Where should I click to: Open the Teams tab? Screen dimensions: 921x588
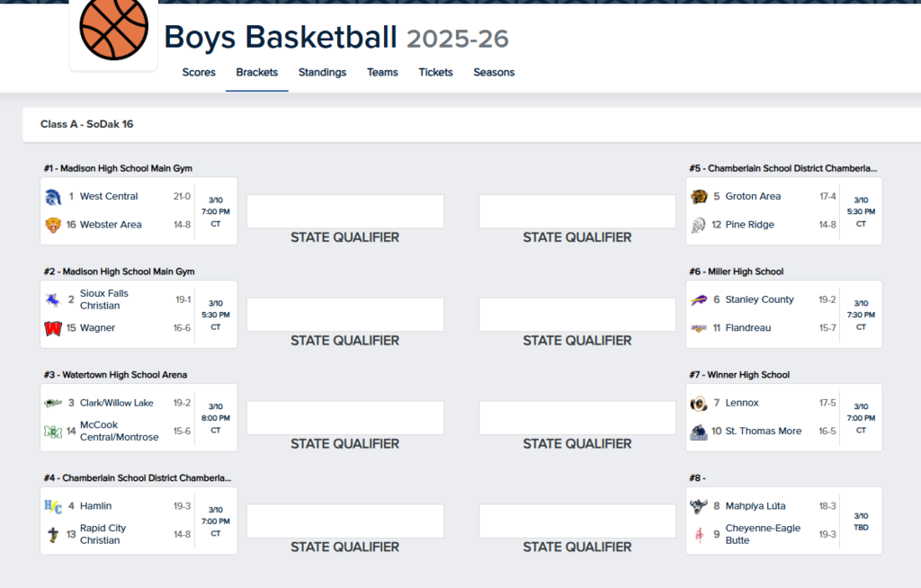tap(382, 73)
